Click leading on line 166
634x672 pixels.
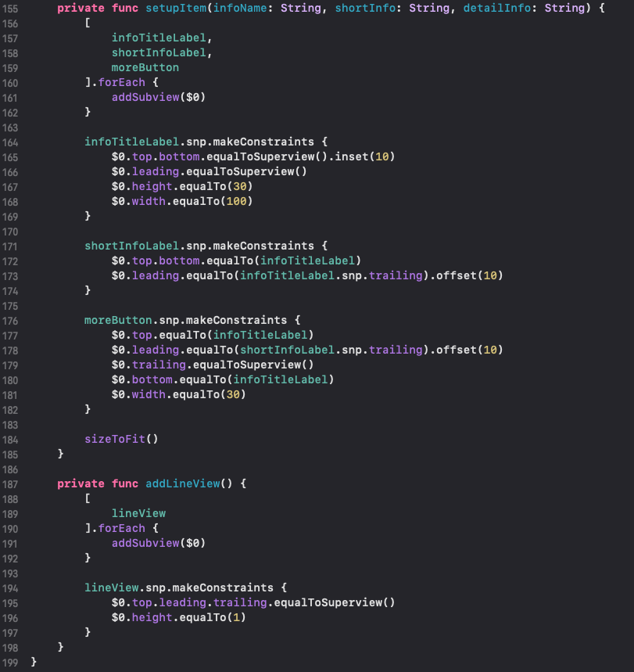[x=155, y=171]
